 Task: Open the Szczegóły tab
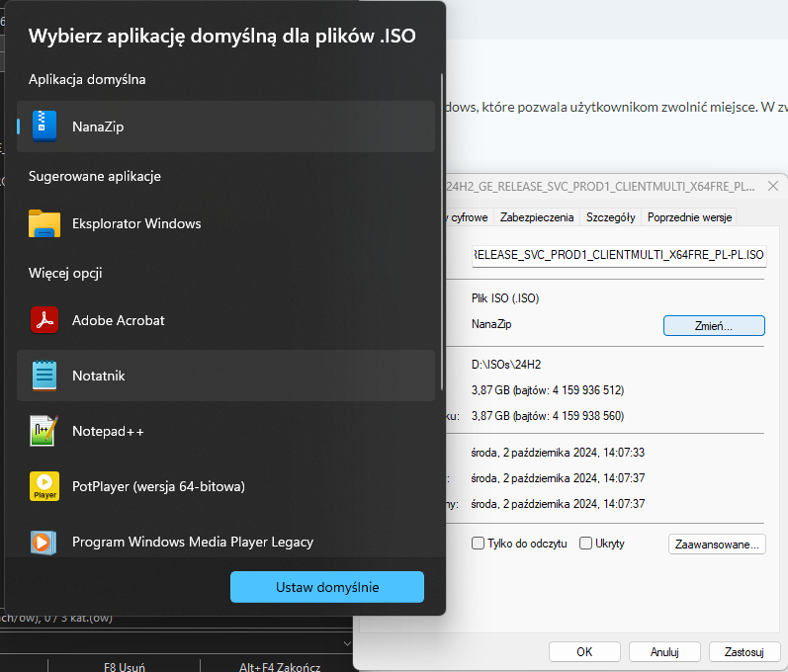click(610, 216)
